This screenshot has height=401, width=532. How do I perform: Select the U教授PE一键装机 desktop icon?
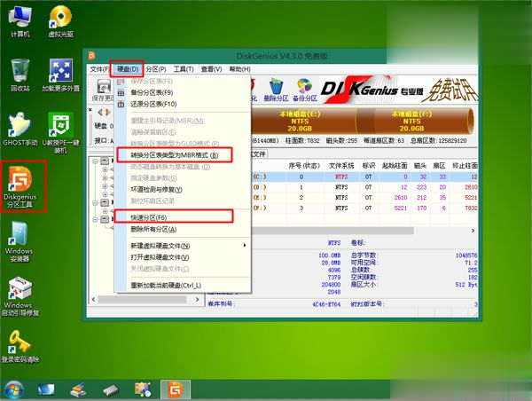click(60, 132)
